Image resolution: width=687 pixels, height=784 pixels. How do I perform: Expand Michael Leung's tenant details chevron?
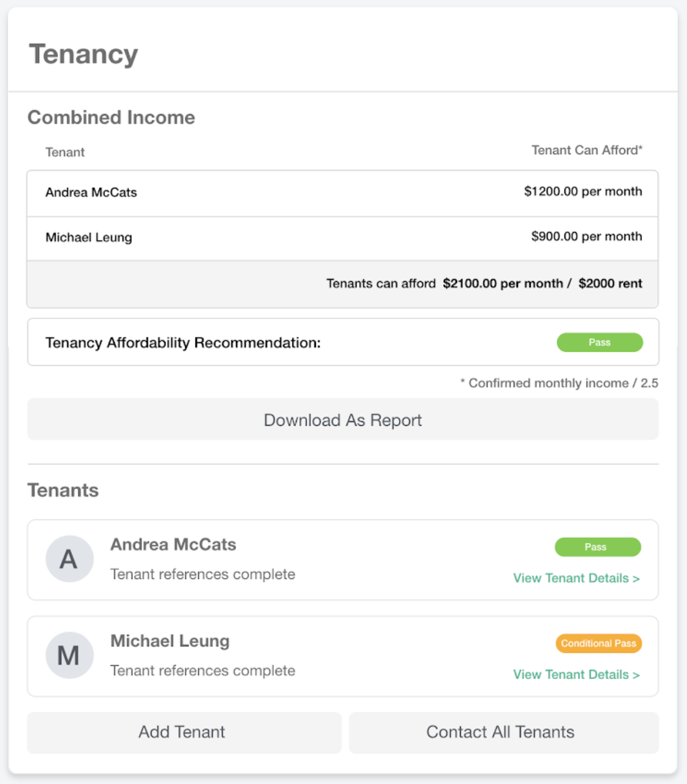click(637, 674)
